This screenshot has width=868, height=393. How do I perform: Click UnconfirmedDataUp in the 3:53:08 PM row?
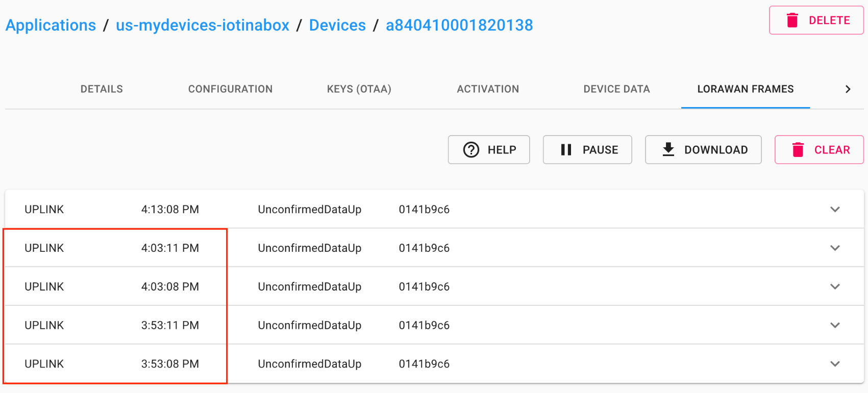(310, 364)
